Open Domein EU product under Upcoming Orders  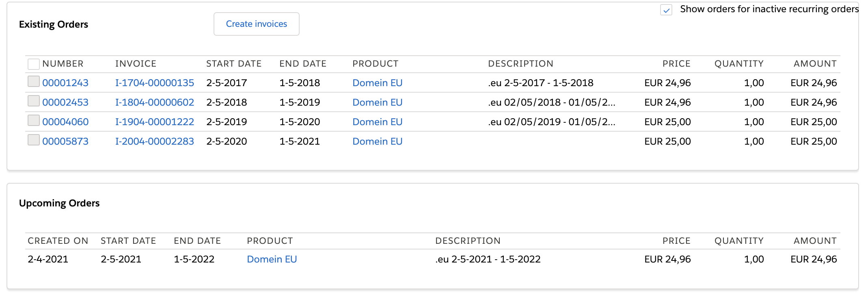coord(272,259)
